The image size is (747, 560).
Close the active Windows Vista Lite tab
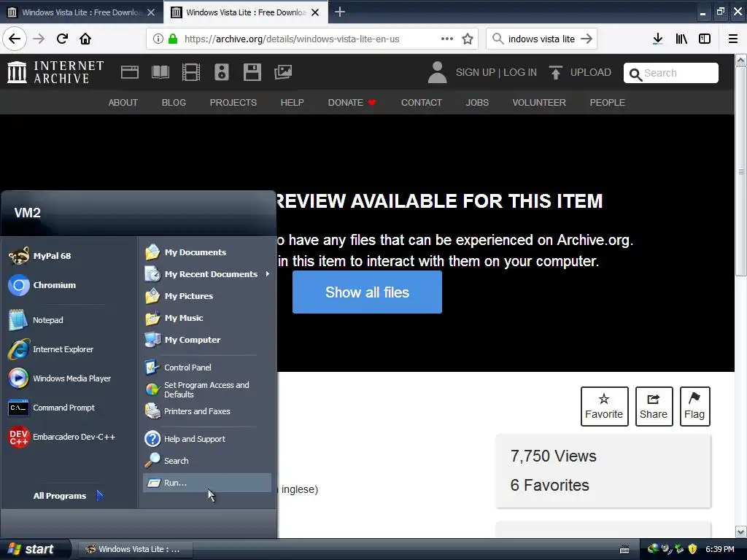click(x=315, y=12)
